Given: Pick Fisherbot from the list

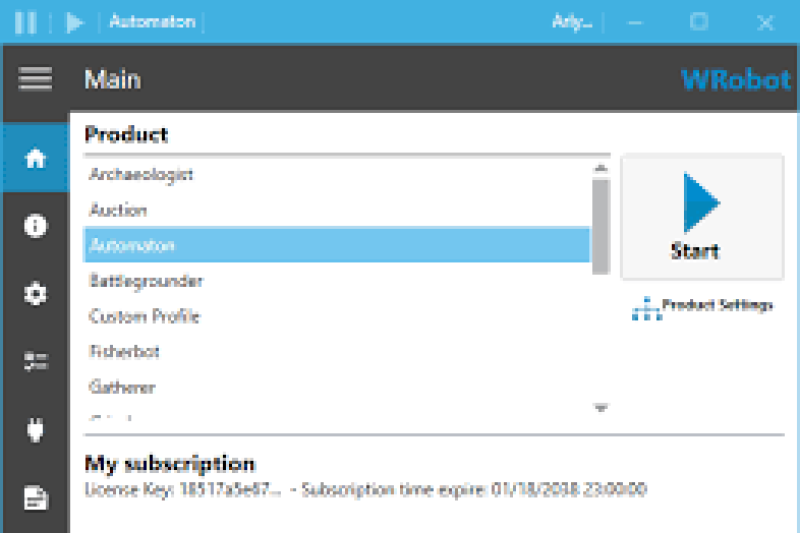Looking at the screenshot, I should point(124,352).
